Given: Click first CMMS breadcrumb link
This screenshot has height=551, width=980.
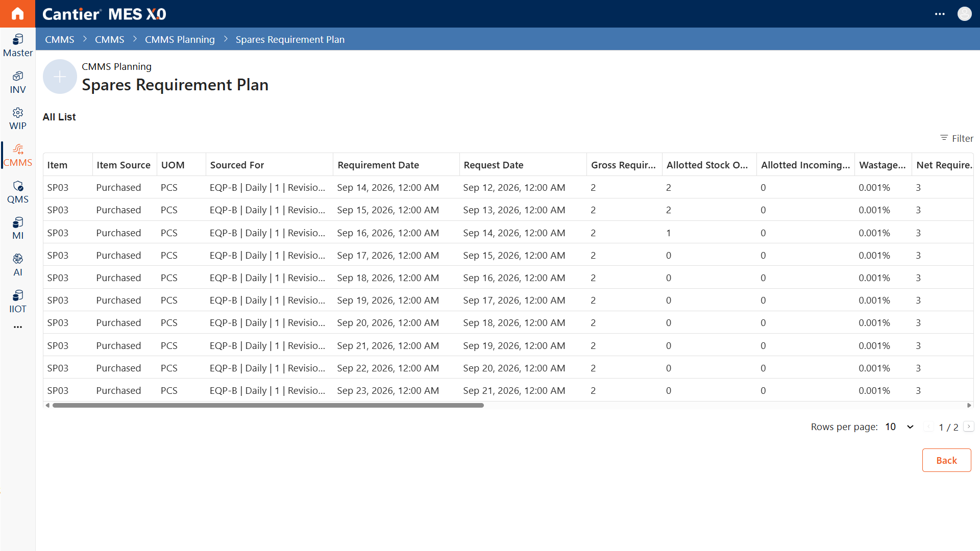Looking at the screenshot, I should click(59, 39).
